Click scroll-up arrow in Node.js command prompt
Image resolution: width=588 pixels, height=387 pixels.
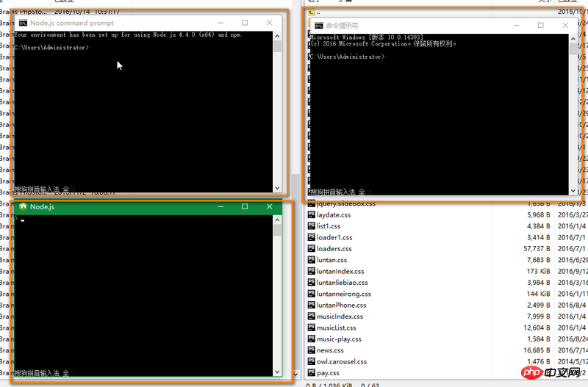pos(277,36)
